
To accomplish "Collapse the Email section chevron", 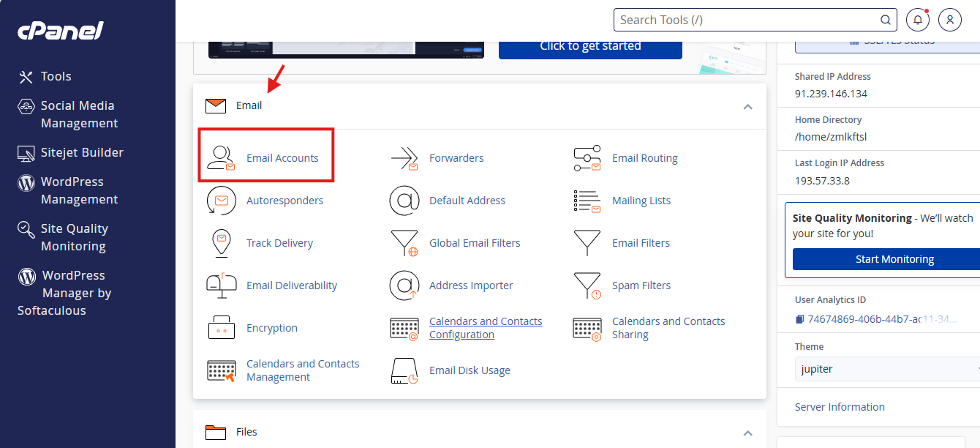I will (x=747, y=106).
